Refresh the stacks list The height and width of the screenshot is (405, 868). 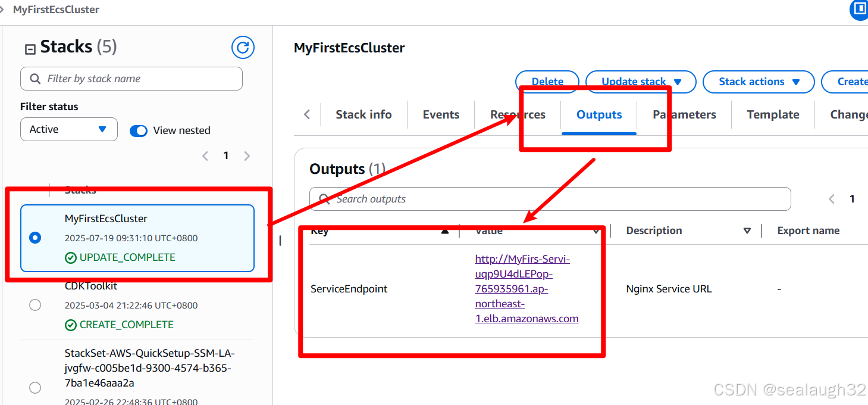click(243, 47)
